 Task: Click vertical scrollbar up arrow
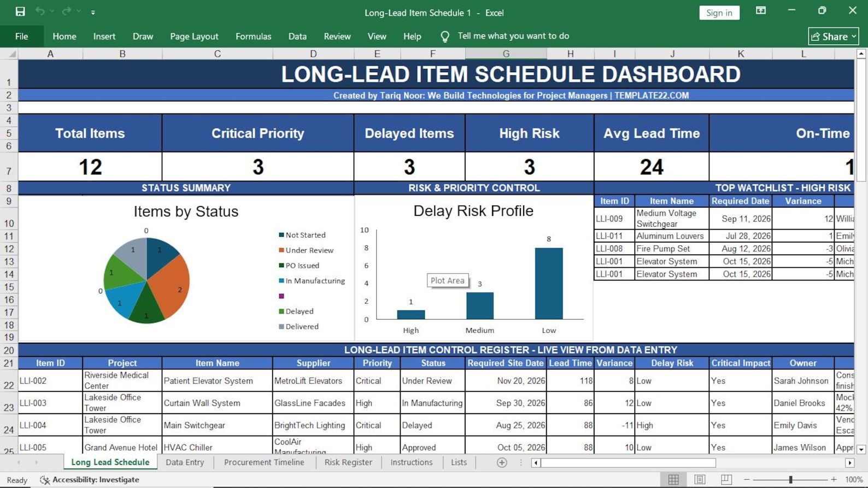[861, 54]
